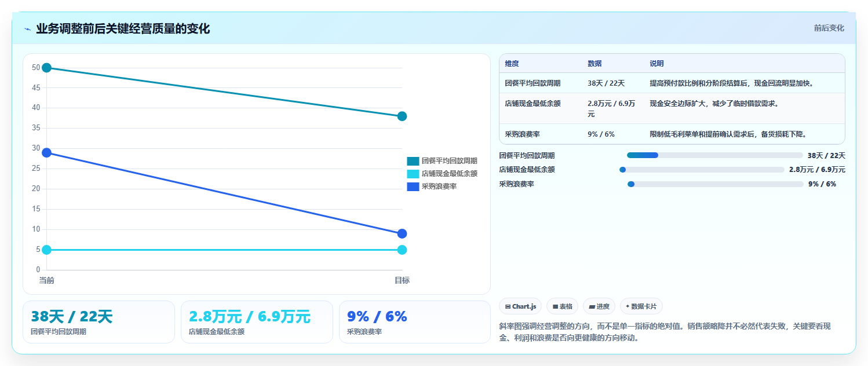The height and width of the screenshot is (366, 868).
Task: Click the 团餐平均回款周期 progress bar
Action: click(714, 155)
